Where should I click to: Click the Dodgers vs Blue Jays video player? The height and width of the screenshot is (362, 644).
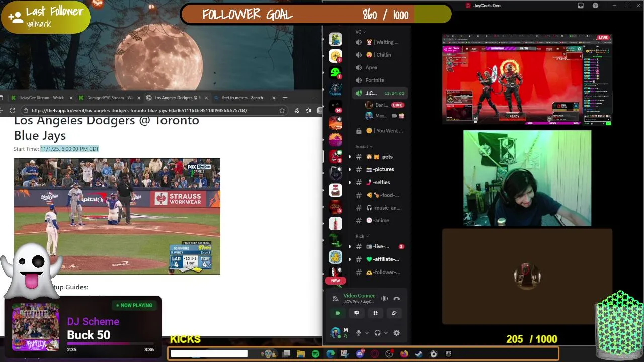[x=117, y=216]
